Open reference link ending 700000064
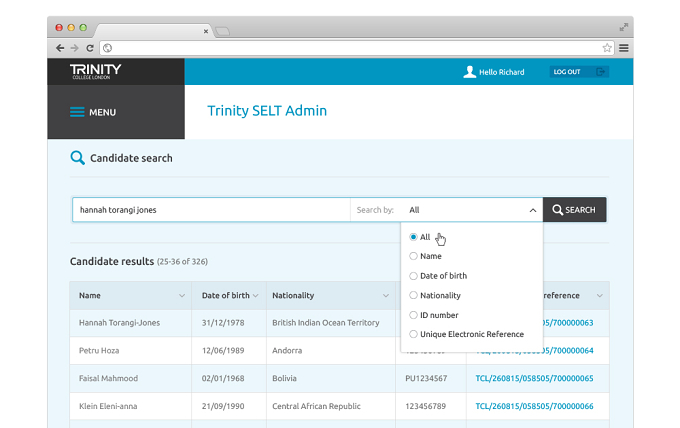The image size is (680, 428). tap(568, 350)
